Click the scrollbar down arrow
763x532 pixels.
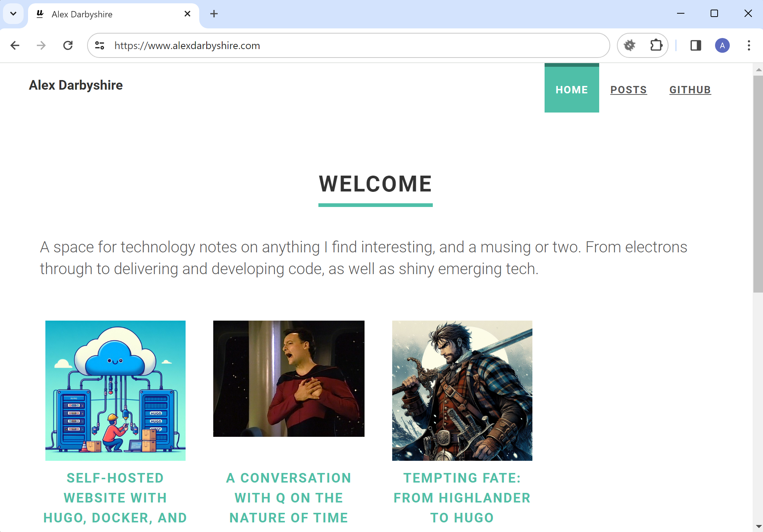click(758, 526)
